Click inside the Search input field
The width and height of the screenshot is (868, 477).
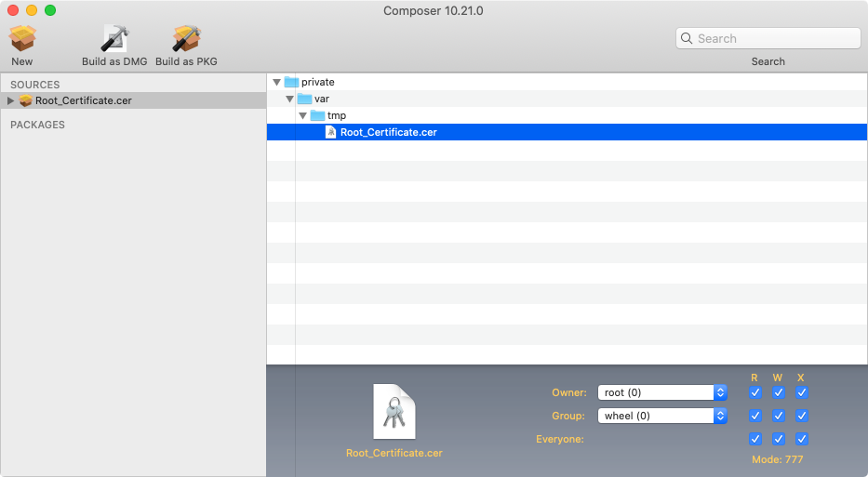(x=768, y=38)
